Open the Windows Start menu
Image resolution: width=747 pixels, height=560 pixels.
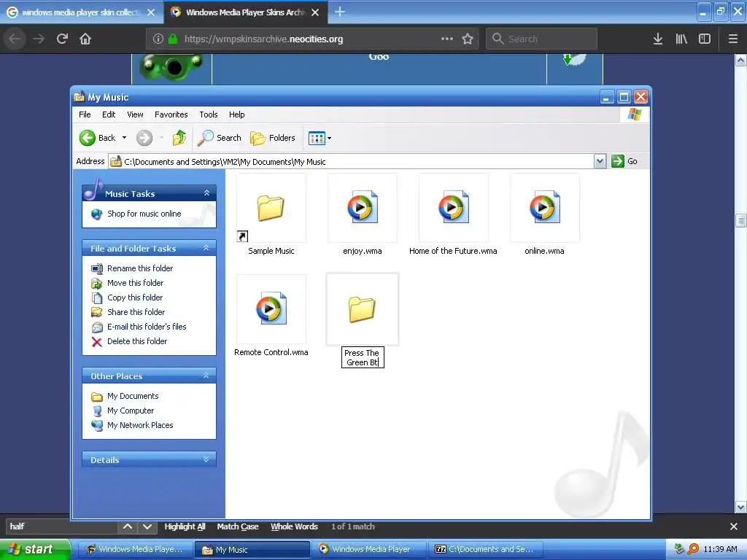coord(34,550)
